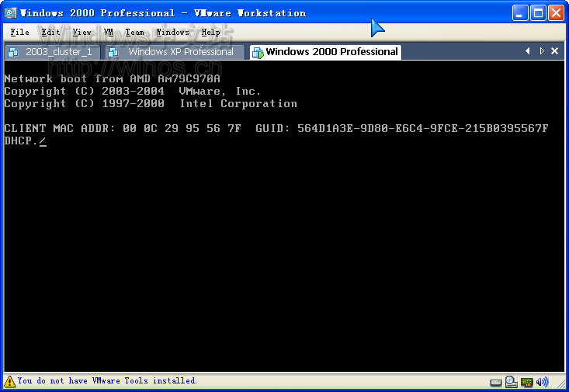This screenshot has width=569, height=392.
Task: Open the Team menu
Action: pyautogui.click(x=134, y=33)
